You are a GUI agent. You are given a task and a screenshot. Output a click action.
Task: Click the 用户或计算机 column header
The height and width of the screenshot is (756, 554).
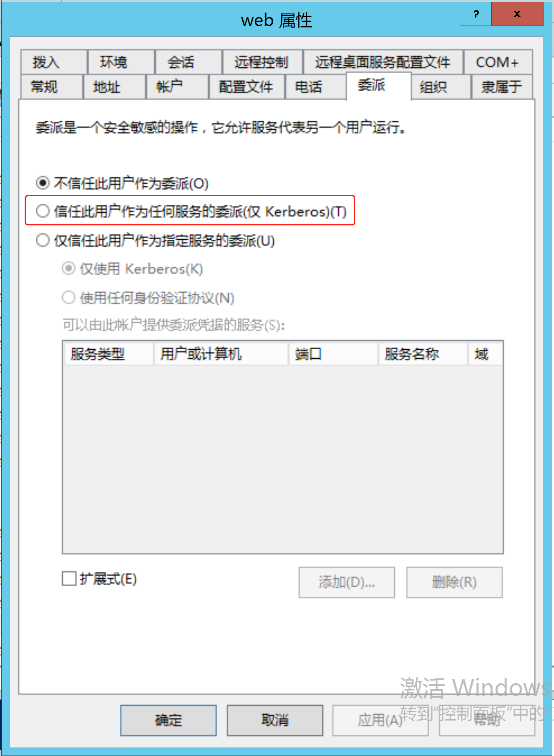click(221, 354)
